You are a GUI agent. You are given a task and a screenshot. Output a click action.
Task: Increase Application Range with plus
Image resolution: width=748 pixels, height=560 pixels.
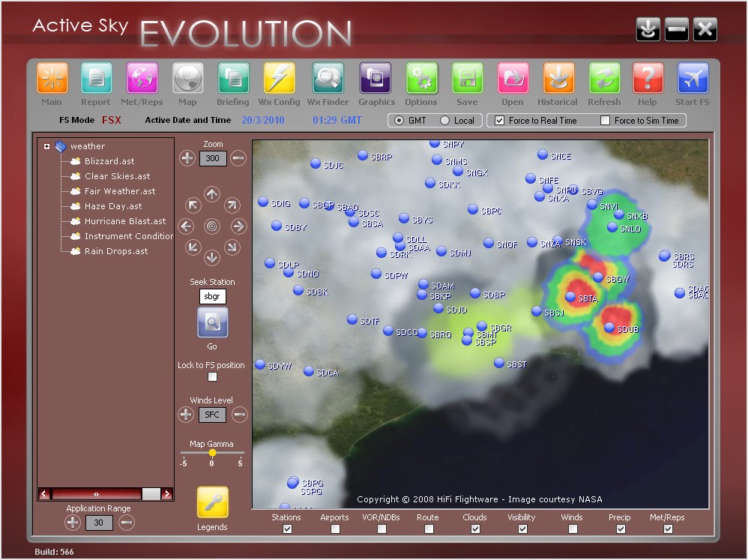click(73, 523)
